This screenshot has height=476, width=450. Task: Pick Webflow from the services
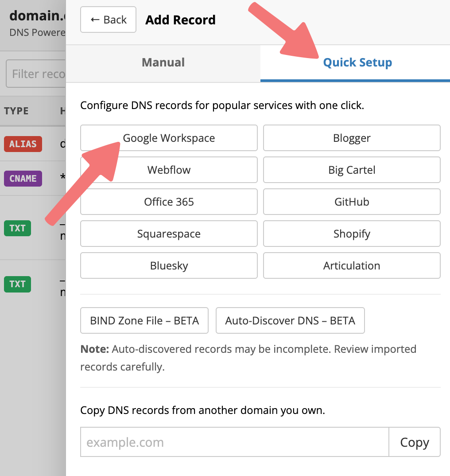click(x=169, y=170)
